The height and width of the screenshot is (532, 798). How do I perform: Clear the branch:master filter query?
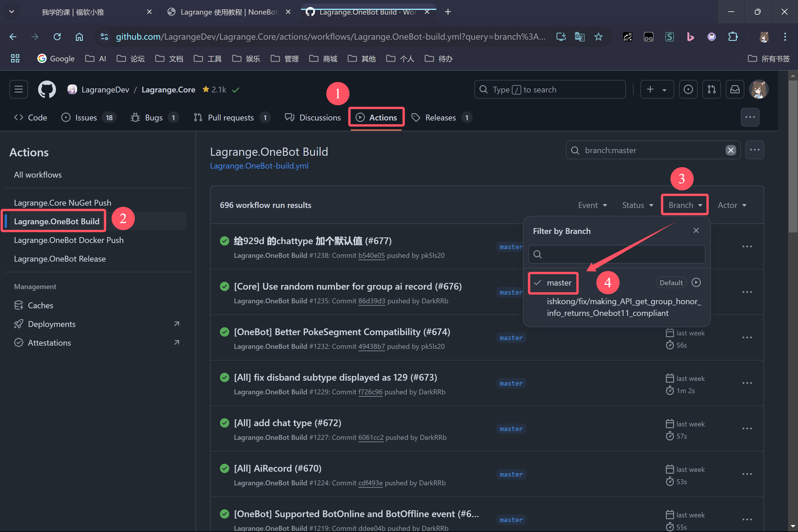click(x=731, y=150)
